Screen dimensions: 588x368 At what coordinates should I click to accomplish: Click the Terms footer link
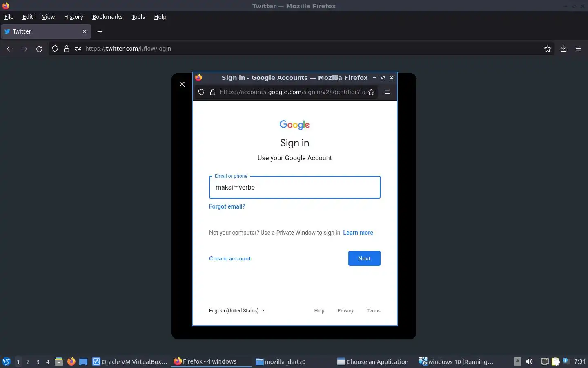pyautogui.click(x=374, y=311)
